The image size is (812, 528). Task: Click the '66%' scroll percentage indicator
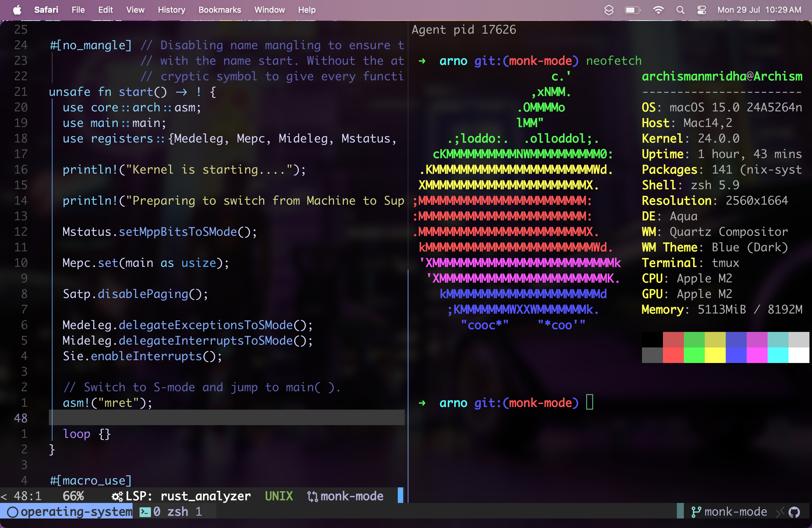click(x=73, y=496)
